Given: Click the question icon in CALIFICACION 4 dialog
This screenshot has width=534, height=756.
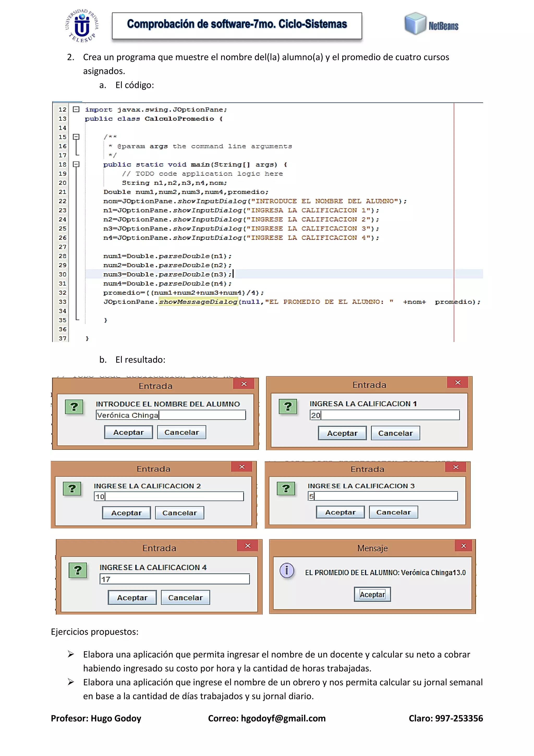Looking at the screenshot, I should point(78,570).
